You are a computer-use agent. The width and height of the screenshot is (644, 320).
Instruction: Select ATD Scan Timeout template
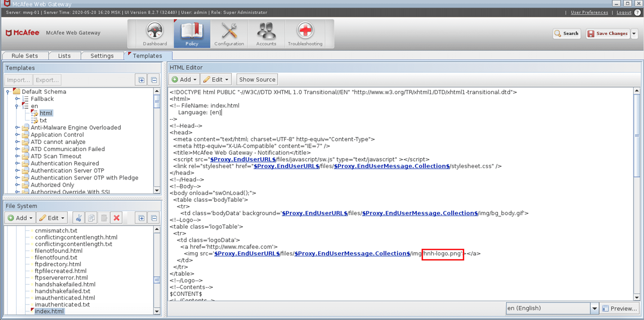tap(56, 156)
